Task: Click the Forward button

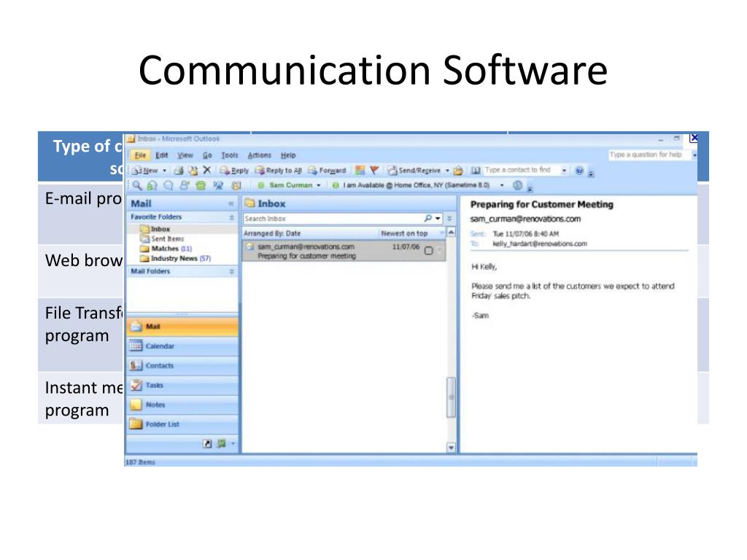Action: pyautogui.click(x=328, y=171)
